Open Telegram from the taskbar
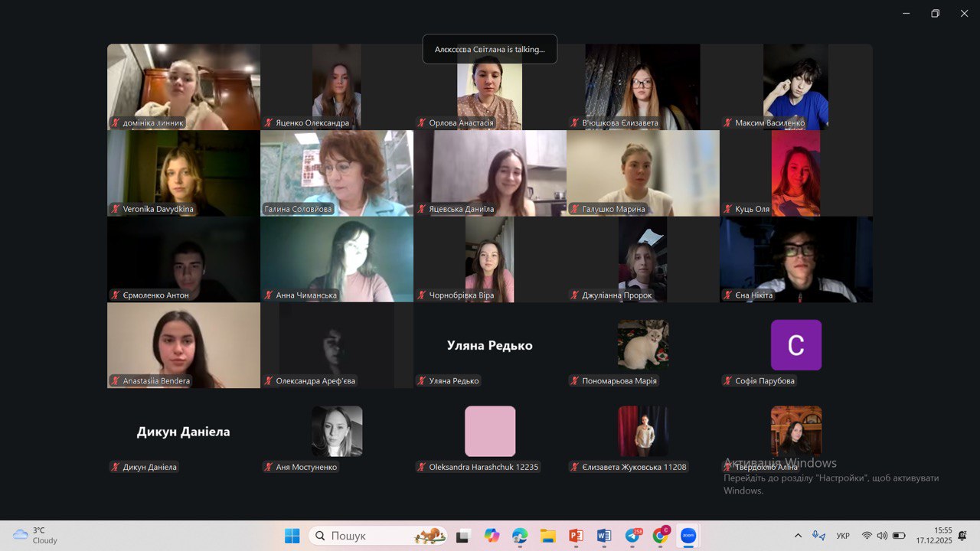 point(633,536)
